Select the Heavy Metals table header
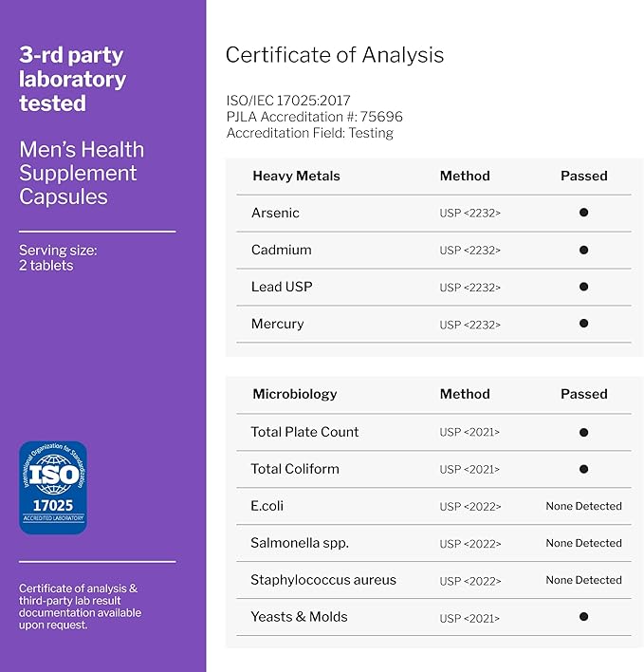Screen dimensions: 644x672 (296, 176)
